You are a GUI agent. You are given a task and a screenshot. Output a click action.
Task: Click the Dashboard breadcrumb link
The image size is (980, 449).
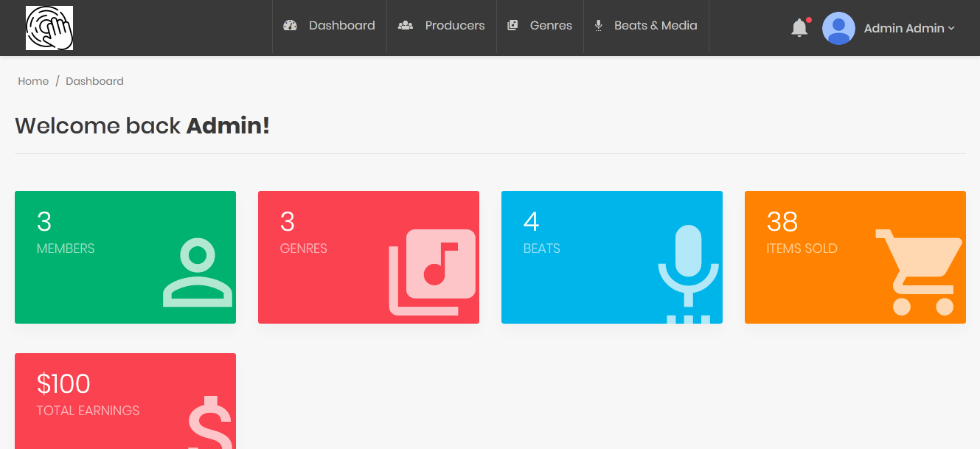(94, 81)
